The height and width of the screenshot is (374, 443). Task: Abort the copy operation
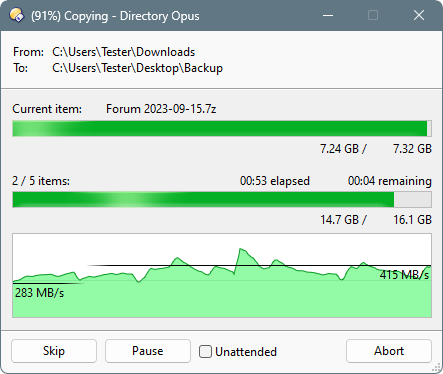click(x=389, y=351)
